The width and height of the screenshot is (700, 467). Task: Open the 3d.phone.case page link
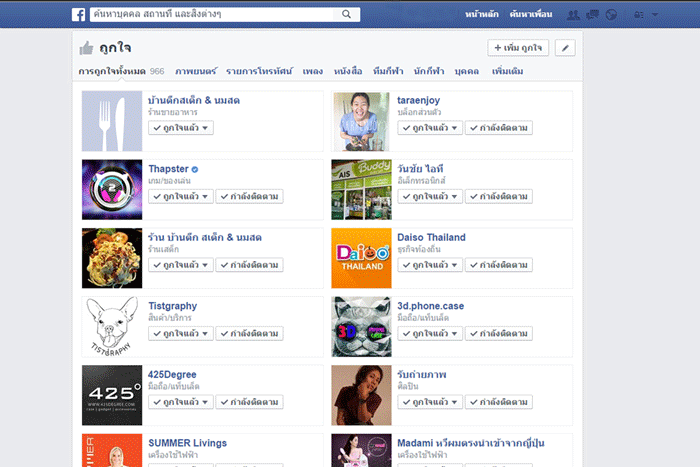pyautogui.click(x=430, y=306)
